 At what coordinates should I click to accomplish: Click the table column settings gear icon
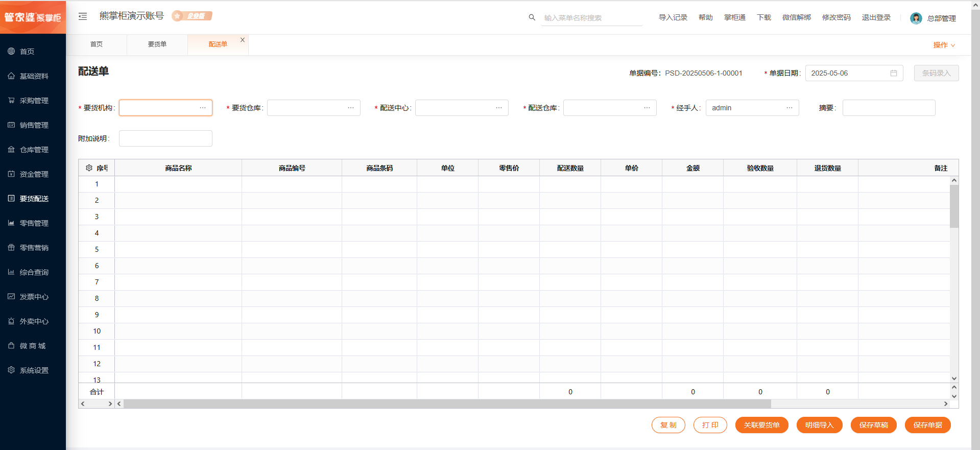89,168
